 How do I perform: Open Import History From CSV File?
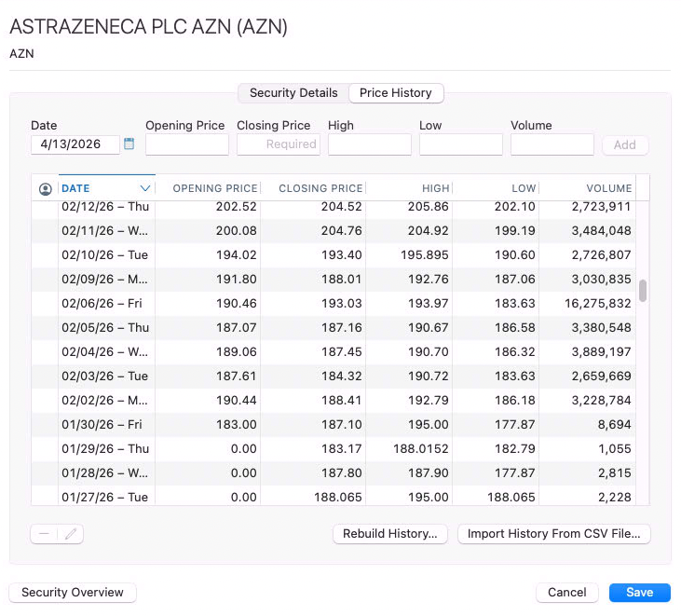pos(553,533)
